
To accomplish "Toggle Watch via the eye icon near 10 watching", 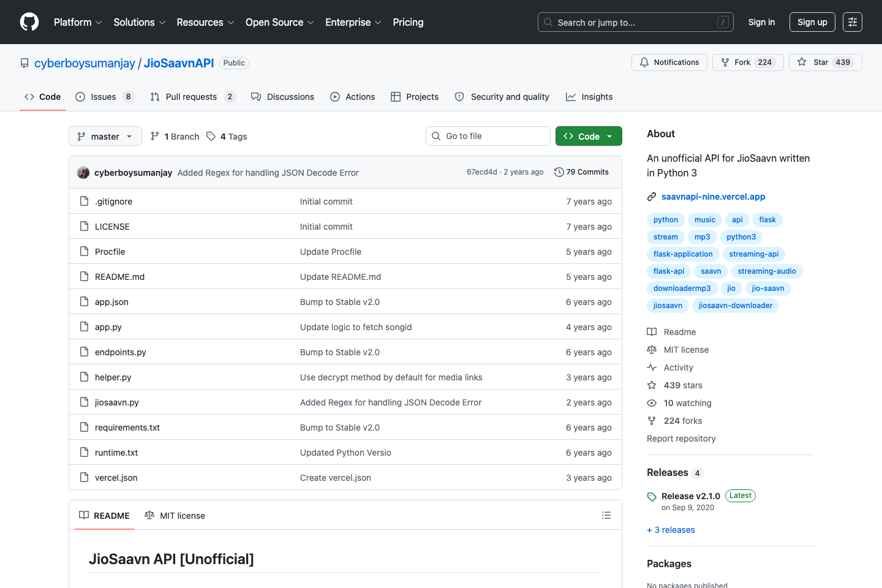I will (x=651, y=403).
